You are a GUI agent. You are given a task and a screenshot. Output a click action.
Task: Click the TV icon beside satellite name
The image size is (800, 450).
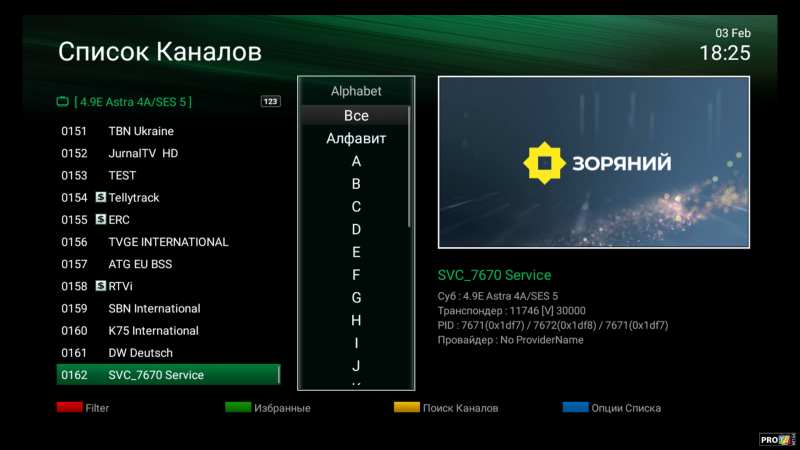[63, 102]
